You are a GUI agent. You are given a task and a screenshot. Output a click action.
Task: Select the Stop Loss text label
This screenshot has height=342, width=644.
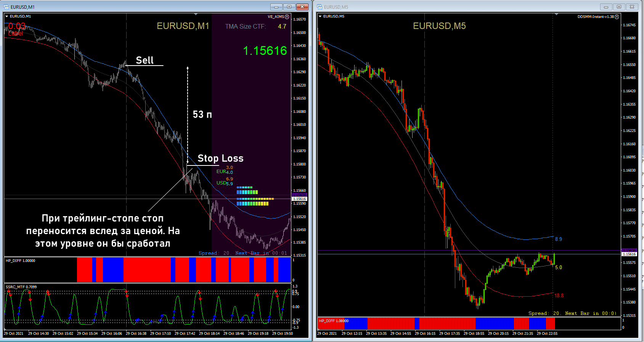220,158
